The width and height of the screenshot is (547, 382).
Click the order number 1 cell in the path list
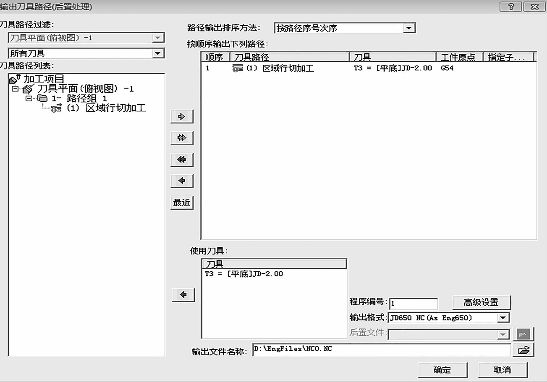tap(208, 68)
